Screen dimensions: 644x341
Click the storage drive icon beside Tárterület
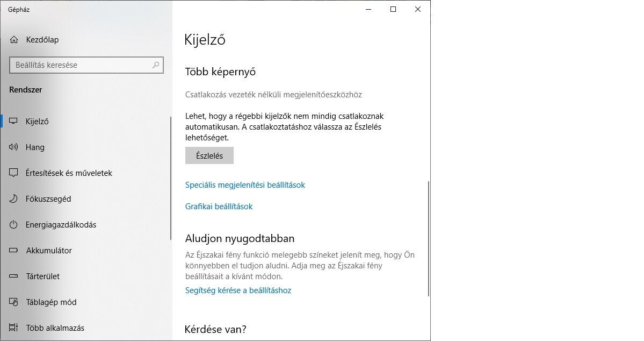tap(13, 276)
